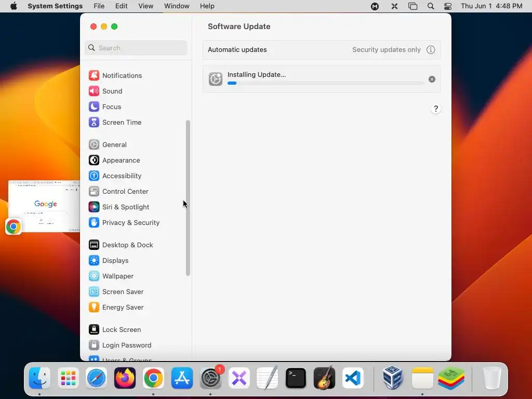Open App Store from the Dock

coord(182,378)
